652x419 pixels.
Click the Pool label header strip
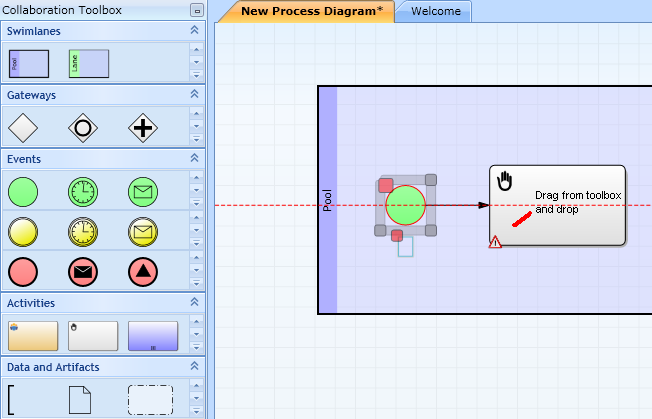(x=328, y=200)
